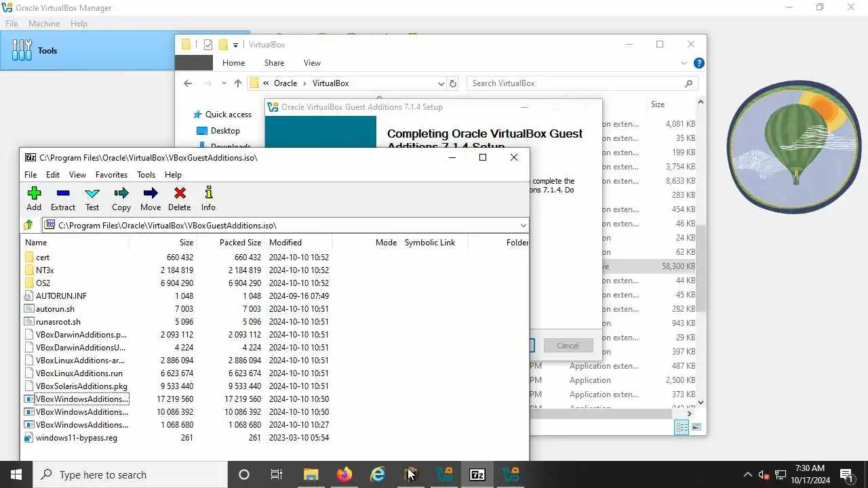Open the 7-Zip address path dropdown
The image size is (868, 488).
pyautogui.click(x=523, y=225)
